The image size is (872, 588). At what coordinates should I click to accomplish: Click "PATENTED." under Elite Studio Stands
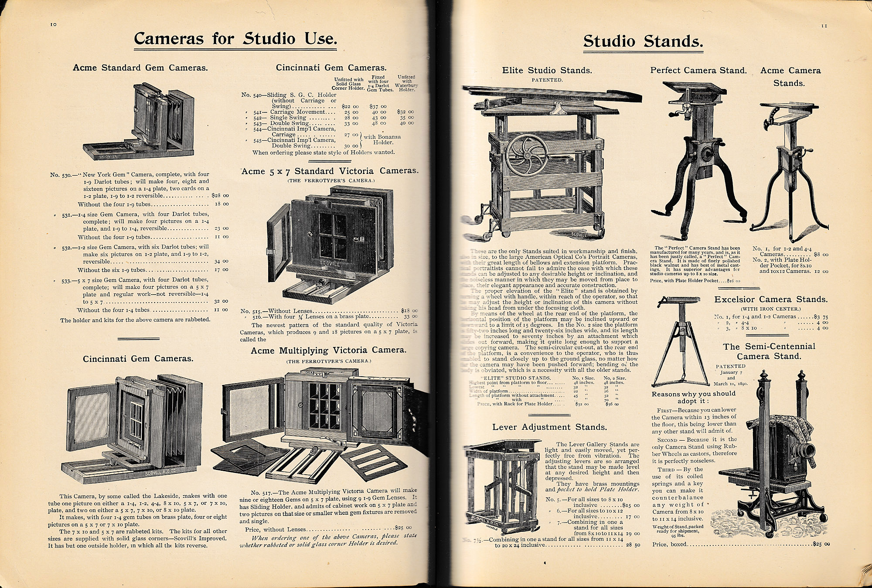[547, 80]
